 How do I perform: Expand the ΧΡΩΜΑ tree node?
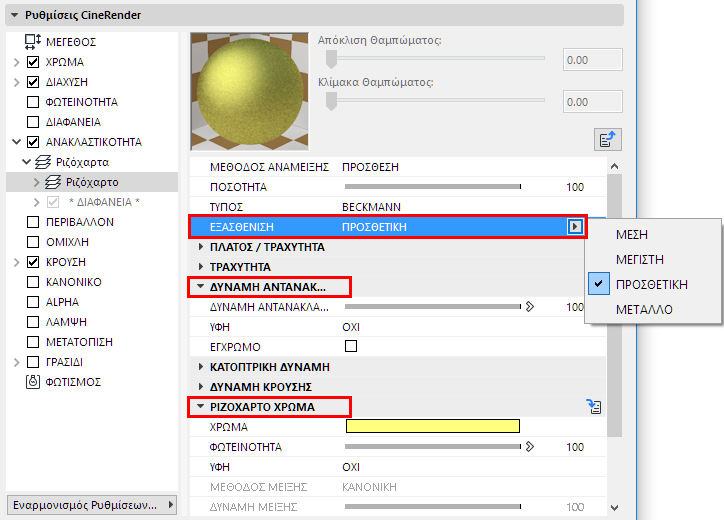point(17,62)
